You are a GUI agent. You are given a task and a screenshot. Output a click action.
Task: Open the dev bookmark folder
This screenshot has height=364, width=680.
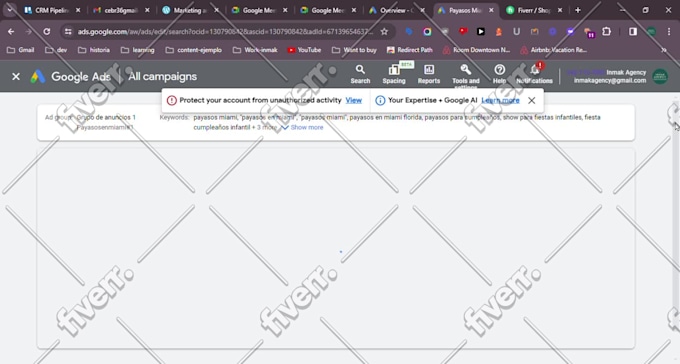click(56, 50)
